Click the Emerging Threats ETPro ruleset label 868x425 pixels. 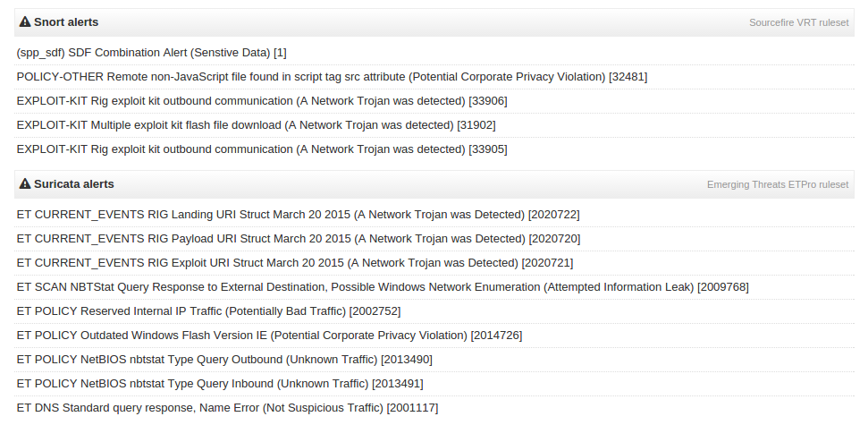(x=778, y=184)
